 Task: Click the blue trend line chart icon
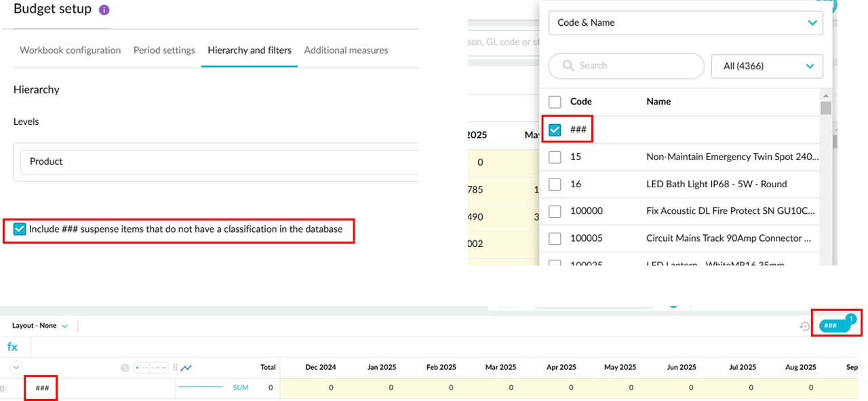(x=186, y=367)
